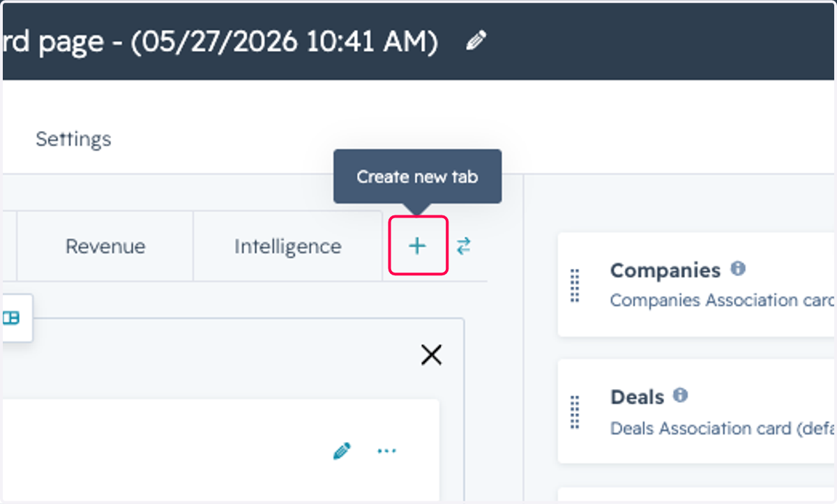The image size is (837, 504).
Task: Select the Deals card title
Action: pos(638,397)
